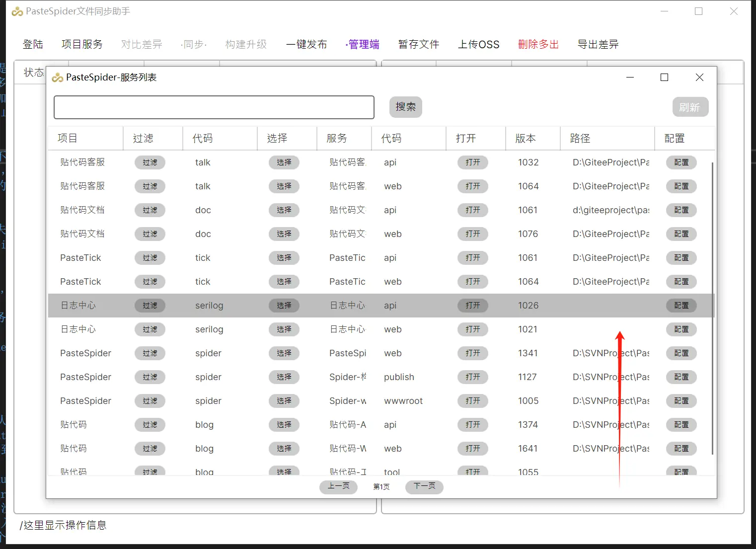The image size is (756, 549).
Task: Click the PasteSpider app icon in service list title
Action: point(57,78)
